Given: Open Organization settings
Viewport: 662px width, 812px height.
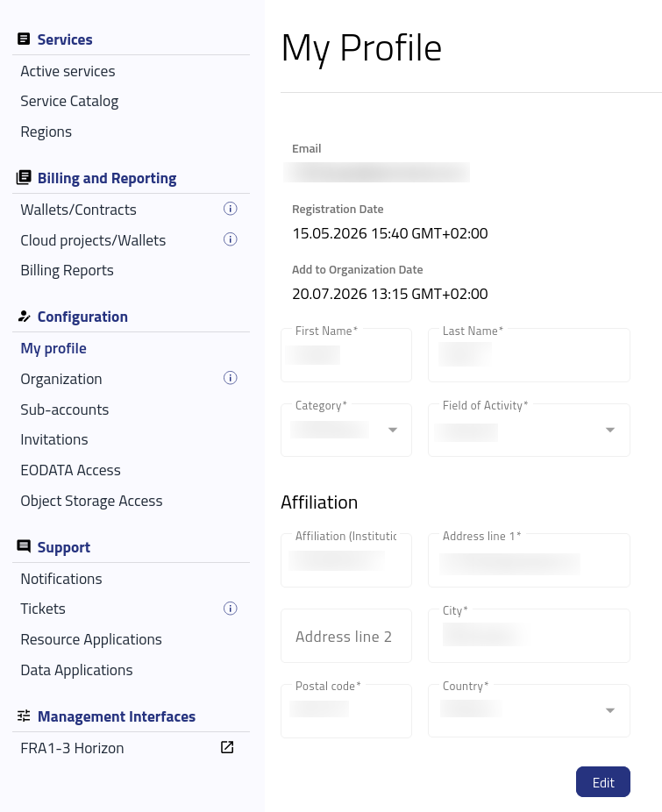Looking at the screenshot, I should [61, 379].
